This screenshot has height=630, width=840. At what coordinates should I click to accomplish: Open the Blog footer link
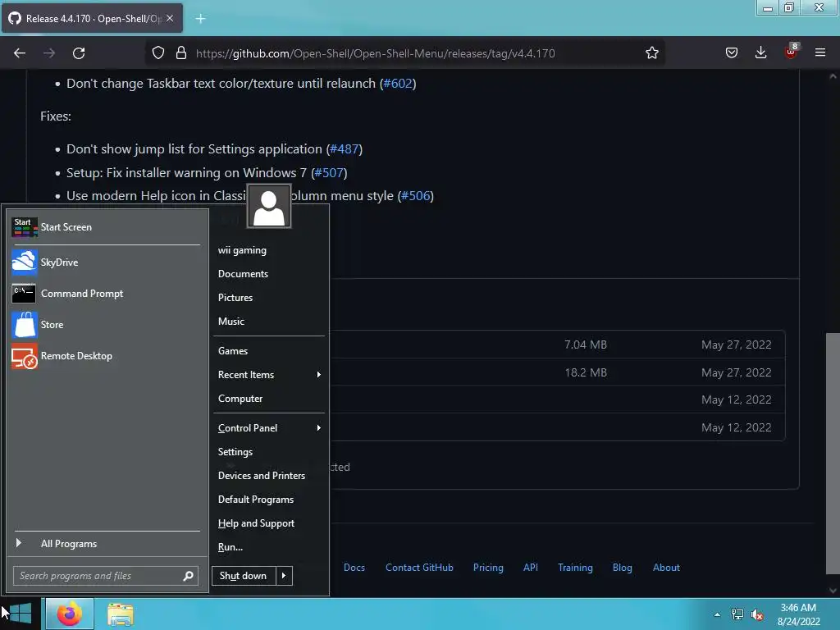(x=623, y=568)
